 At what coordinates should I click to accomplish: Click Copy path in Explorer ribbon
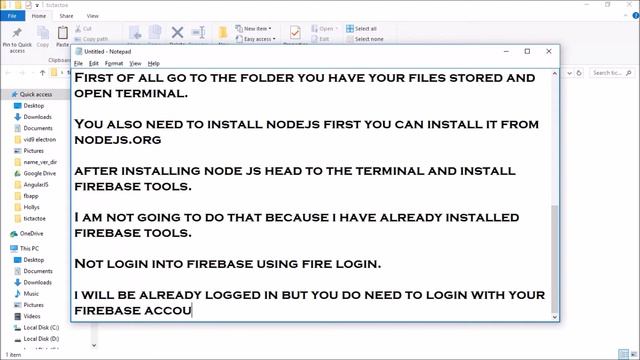pyautogui.click(x=91, y=39)
